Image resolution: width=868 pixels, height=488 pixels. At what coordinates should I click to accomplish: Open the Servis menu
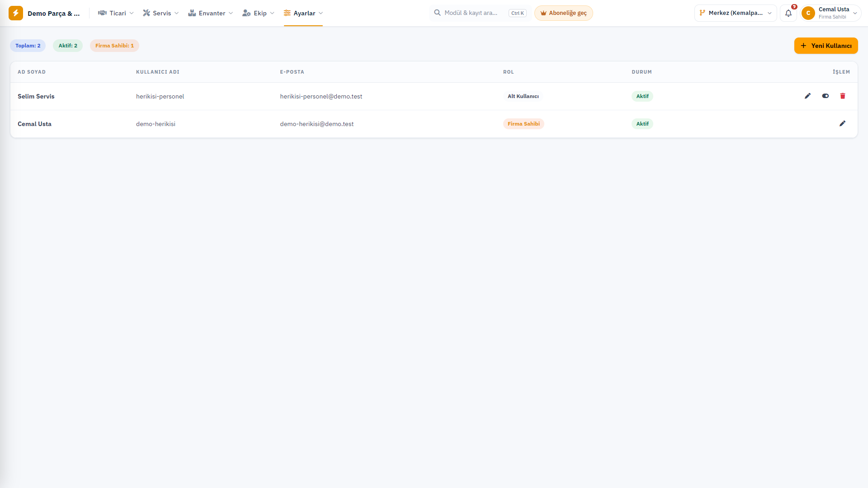click(161, 13)
